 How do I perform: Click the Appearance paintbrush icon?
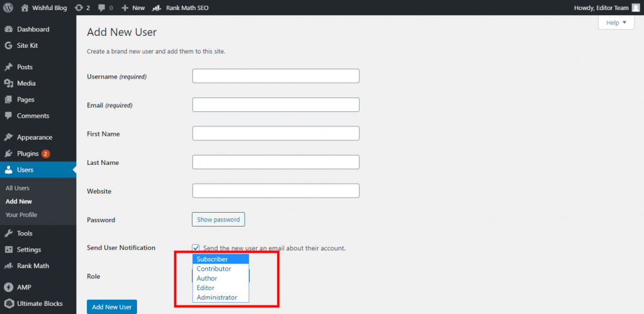[x=8, y=137]
